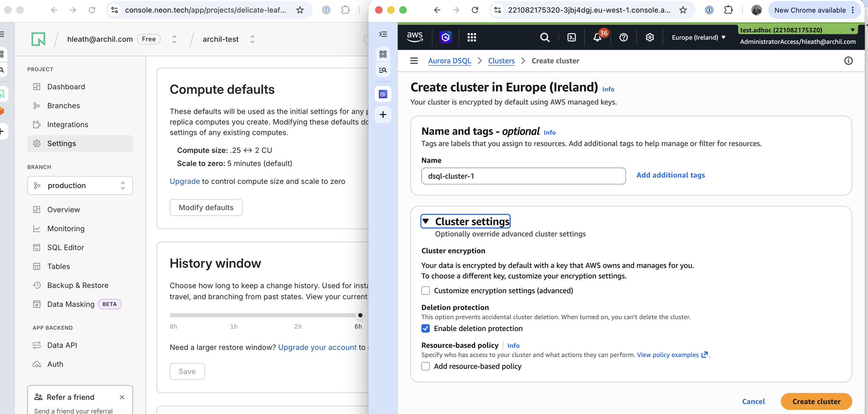Dismiss the Refer a friend card

point(122,397)
